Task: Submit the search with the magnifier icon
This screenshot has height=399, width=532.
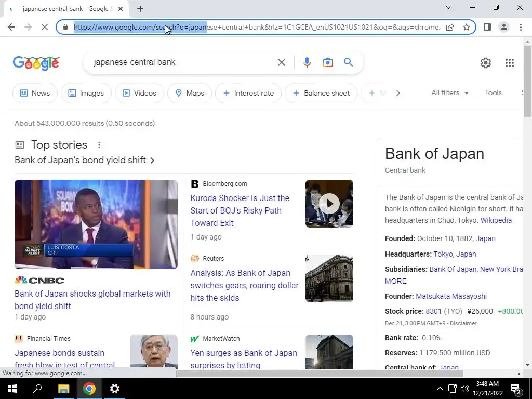Action: (348, 62)
